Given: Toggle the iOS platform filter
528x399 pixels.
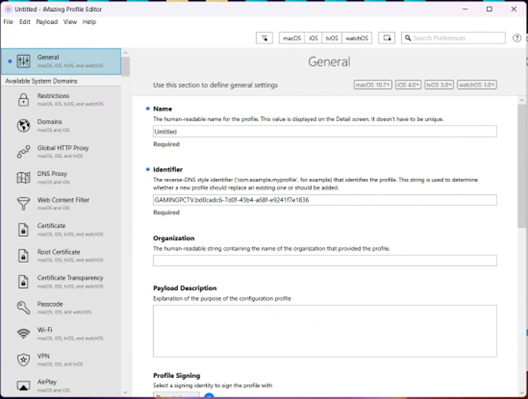Looking at the screenshot, I should point(314,38).
